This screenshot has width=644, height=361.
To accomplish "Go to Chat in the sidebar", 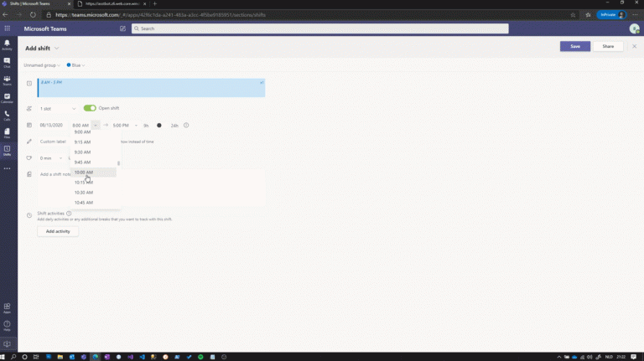I will pyautogui.click(x=7, y=61).
